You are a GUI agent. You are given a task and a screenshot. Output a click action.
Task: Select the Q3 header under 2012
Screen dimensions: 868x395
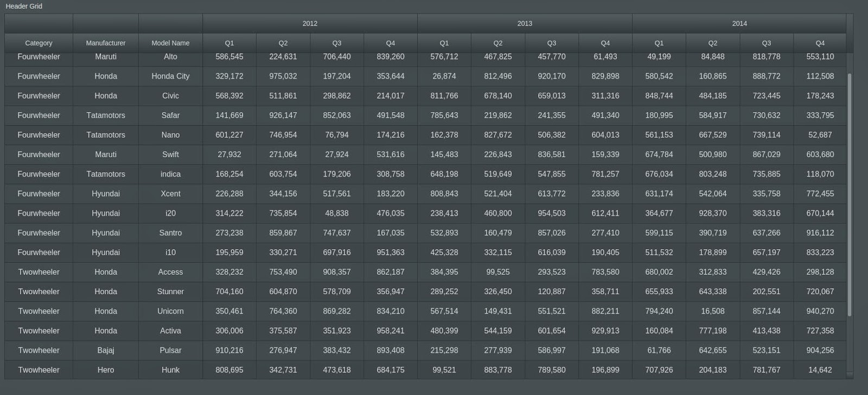tap(337, 43)
